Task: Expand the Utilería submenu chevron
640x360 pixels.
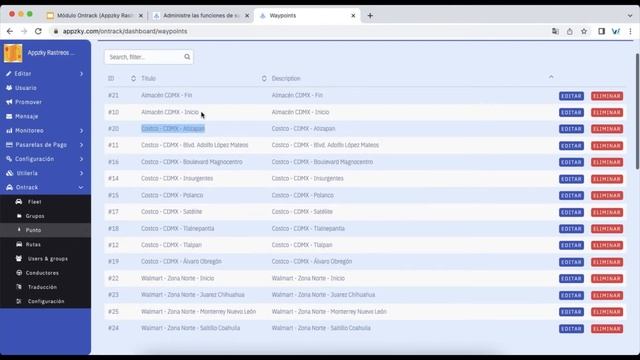Action: point(82,173)
